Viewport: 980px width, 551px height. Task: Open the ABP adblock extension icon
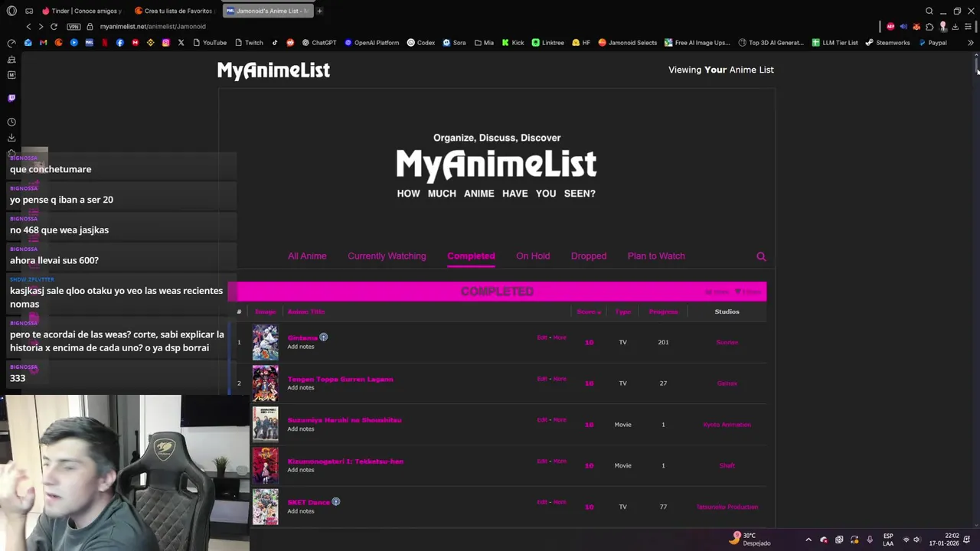tap(892, 27)
